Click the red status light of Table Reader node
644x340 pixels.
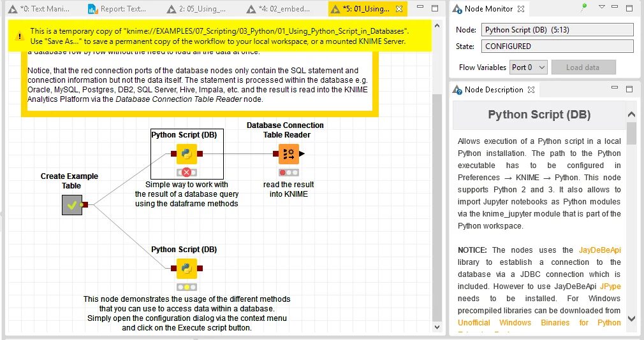point(282,173)
